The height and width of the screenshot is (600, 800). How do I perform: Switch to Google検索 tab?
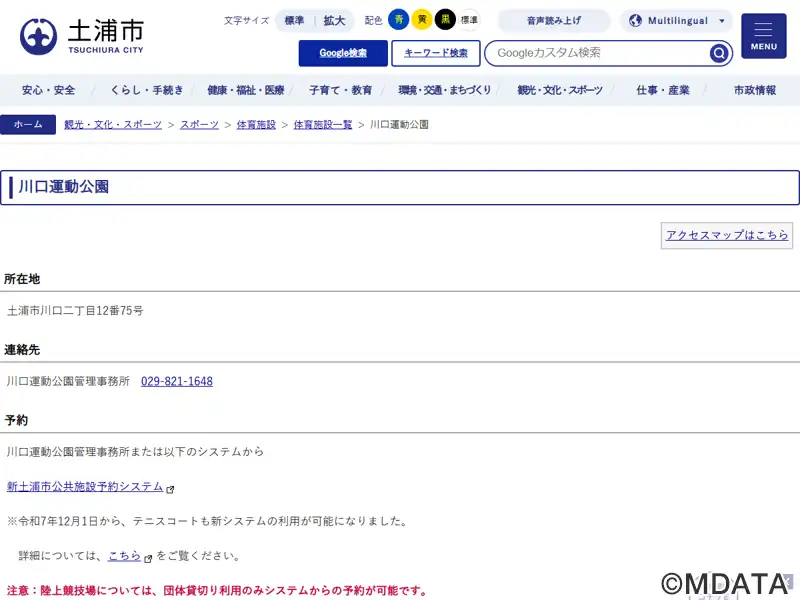click(x=343, y=53)
